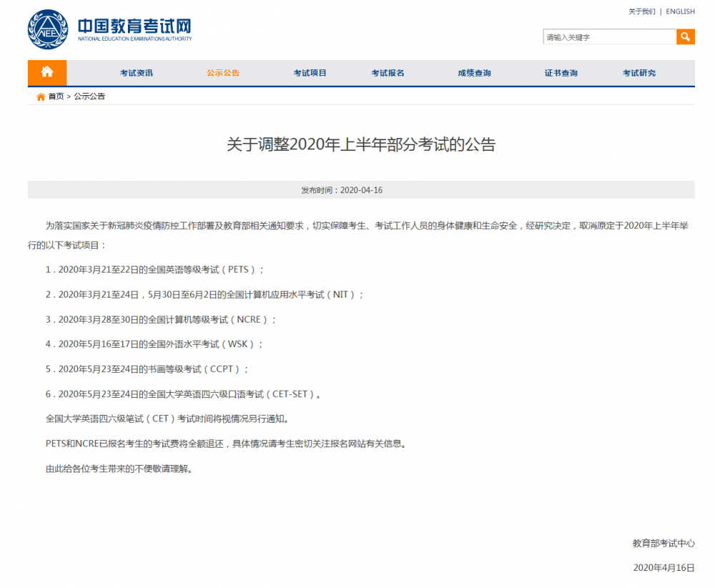
Task: Open 成绩查询 in the navigation bar
Action: [x=474, y=73]
